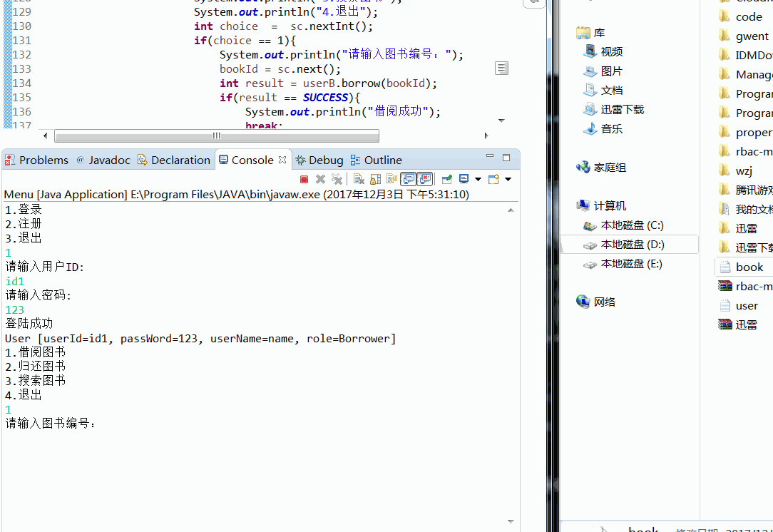Select the wzj folder in Explorer
This screenshot has height=532, width=773.
(x=735, y=171)
